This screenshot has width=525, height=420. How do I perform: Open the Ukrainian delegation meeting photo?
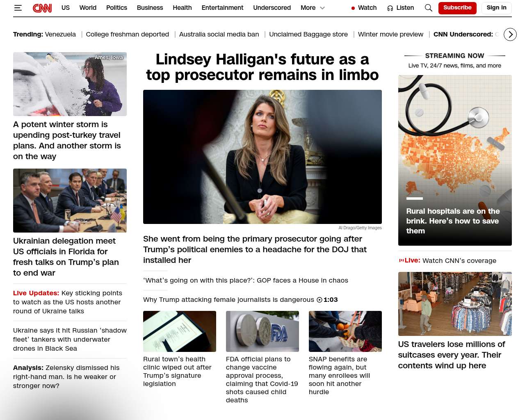70,201
